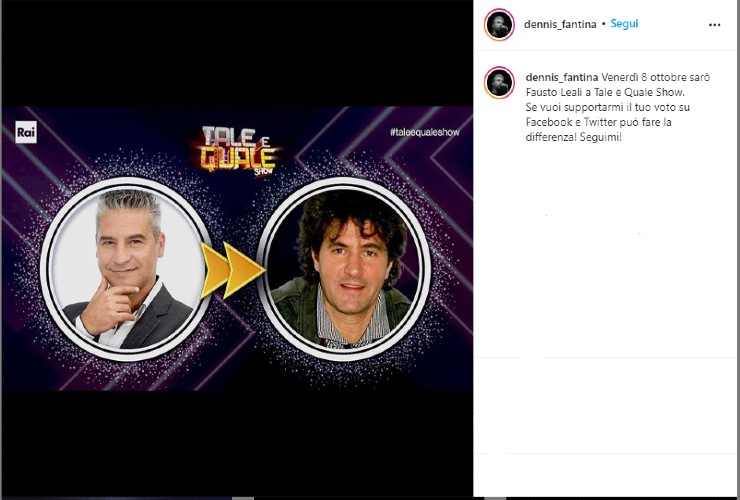Click the dennis_fantina avatar in the post header
The width and height of the screenshot is (740, 500).
coord(499,25)
